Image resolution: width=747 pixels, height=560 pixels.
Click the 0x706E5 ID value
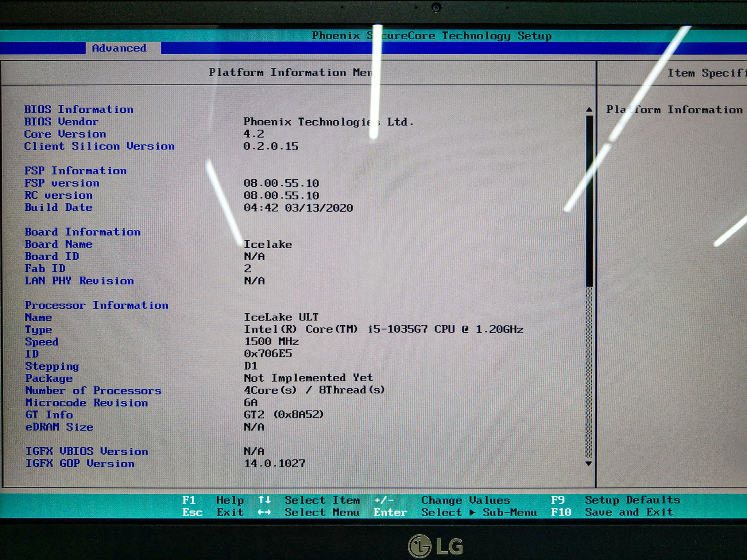268,354
